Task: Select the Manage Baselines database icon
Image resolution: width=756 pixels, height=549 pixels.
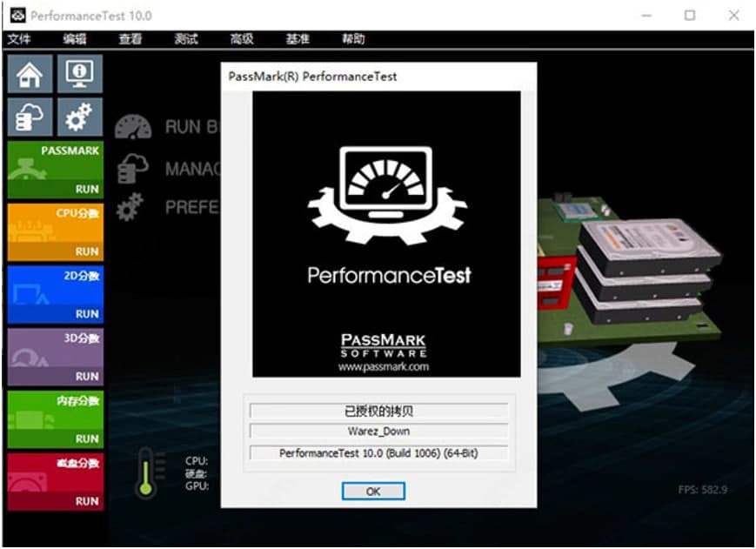Action: tap(132, 167)
